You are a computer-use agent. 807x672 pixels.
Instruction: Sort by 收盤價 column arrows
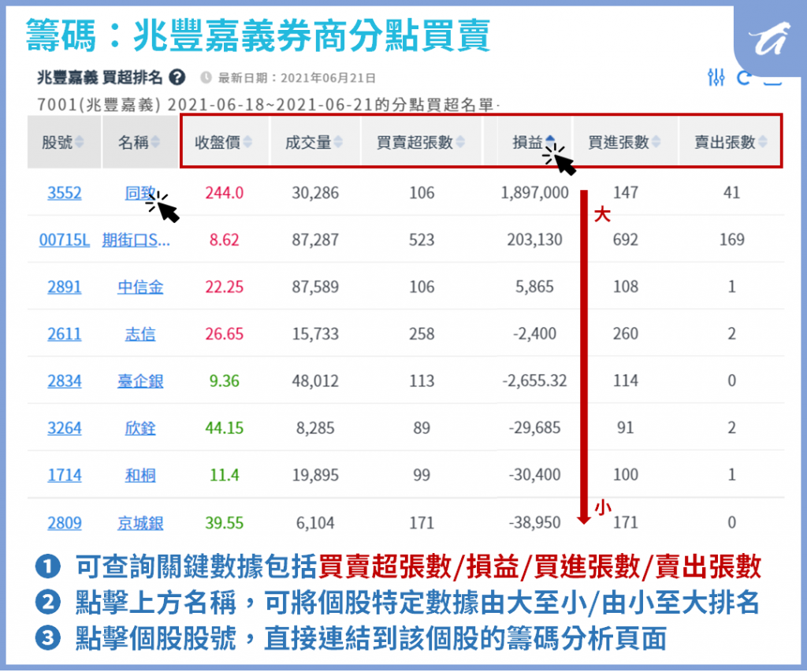click(247, 142)
